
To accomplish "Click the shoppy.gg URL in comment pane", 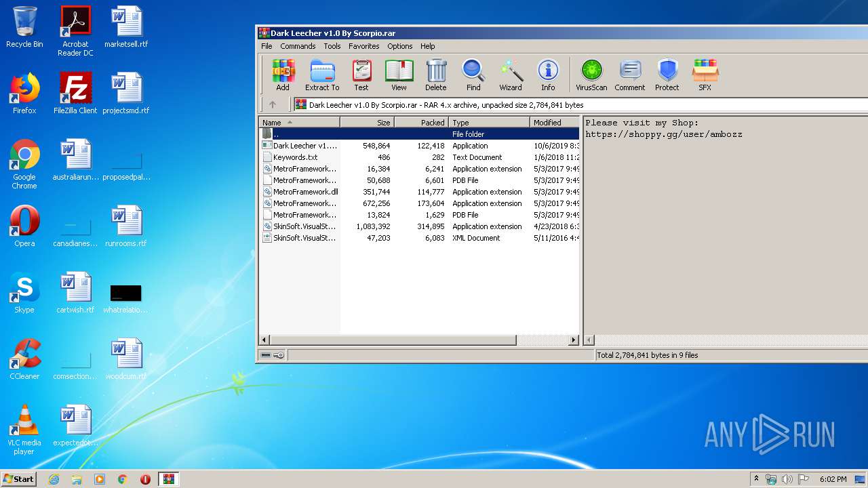I will [x=664, y=134].
